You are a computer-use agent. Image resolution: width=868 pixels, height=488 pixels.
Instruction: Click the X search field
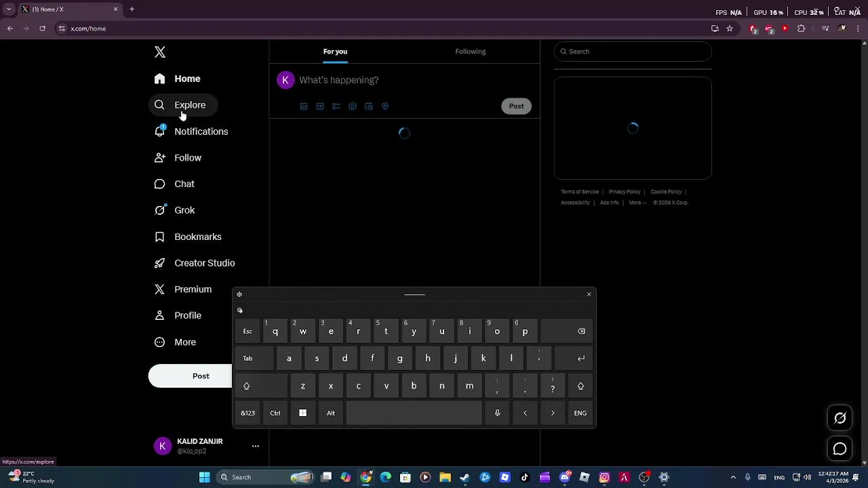633,52
